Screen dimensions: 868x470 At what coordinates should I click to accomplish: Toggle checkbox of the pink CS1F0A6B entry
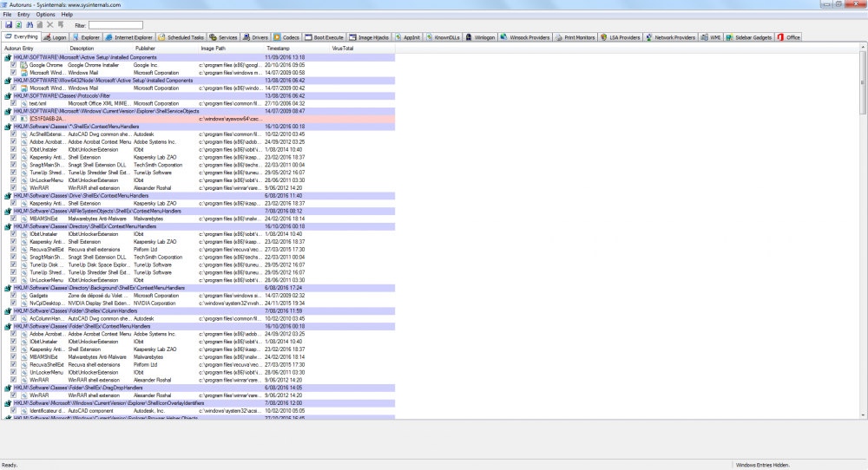tap(14, 118)
